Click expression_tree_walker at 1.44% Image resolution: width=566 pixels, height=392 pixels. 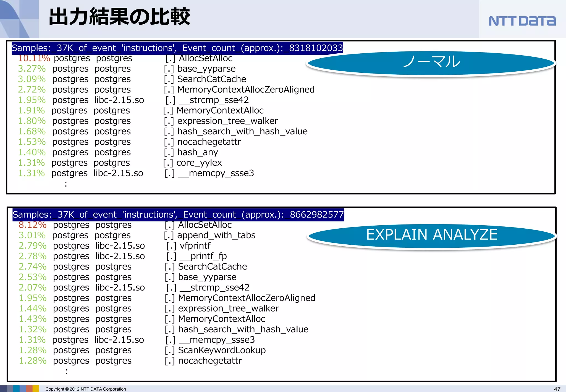(x=229, y=309)
